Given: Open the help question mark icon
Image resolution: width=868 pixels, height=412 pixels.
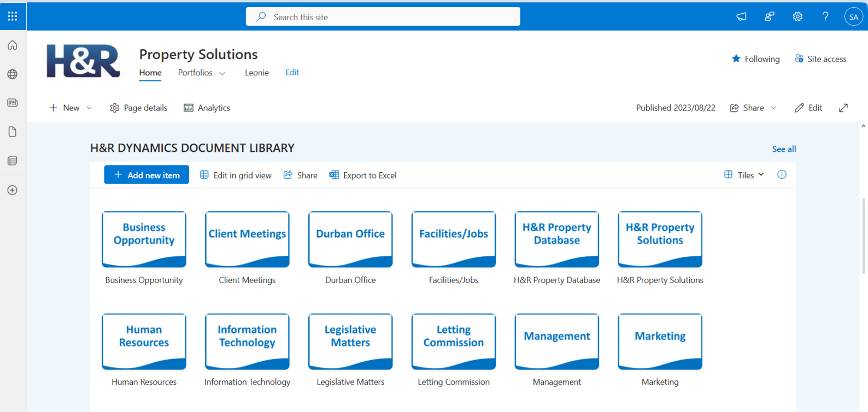Looking at the screenshot, I should (x=825, y=17).
